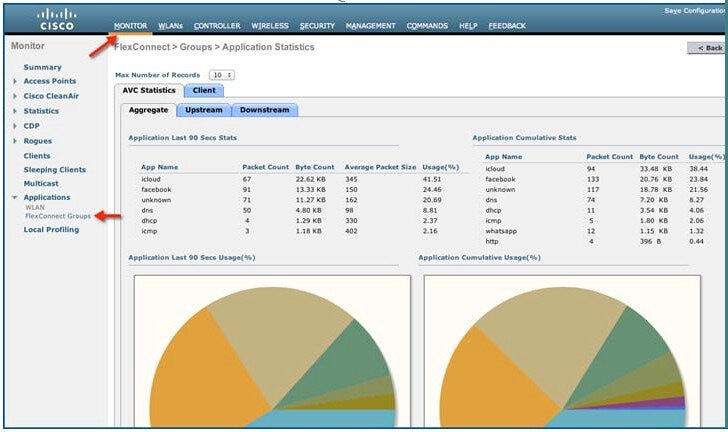Click http in Cumulative Stats table
The width and height of the screenshot is (728, 432).
point(492,242)
